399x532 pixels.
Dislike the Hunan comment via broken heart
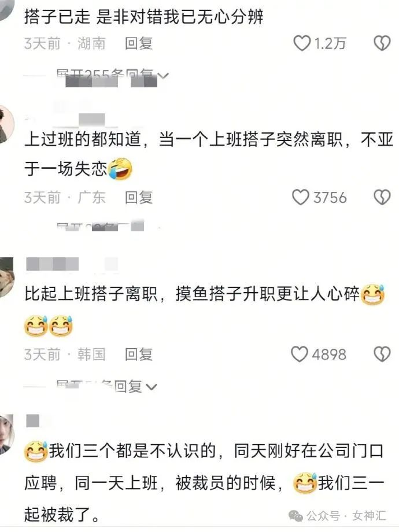[382, 43]
